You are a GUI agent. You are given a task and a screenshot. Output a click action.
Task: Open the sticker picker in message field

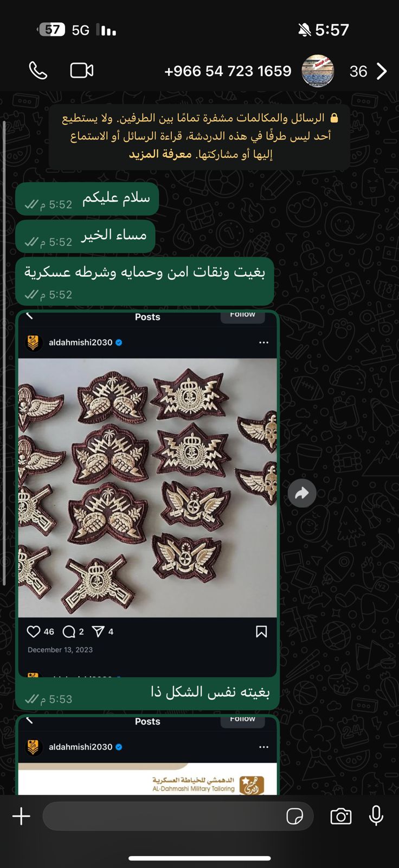coord(295,816)
